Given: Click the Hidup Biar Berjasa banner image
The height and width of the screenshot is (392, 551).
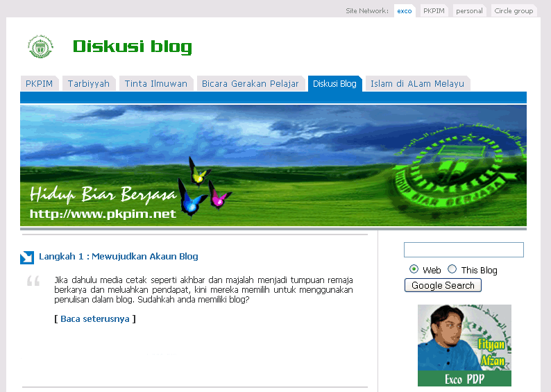Looking at the screenshot, I should click(273, 165).
